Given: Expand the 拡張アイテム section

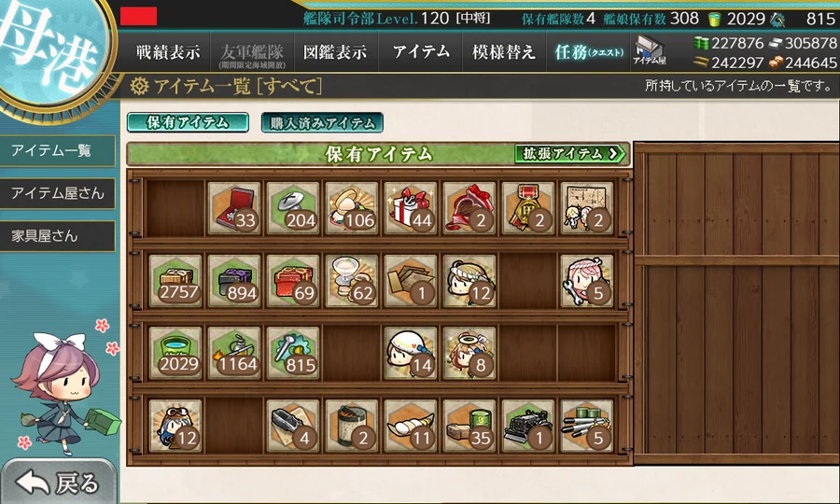Looking at the screenshot, I should 570,154.
